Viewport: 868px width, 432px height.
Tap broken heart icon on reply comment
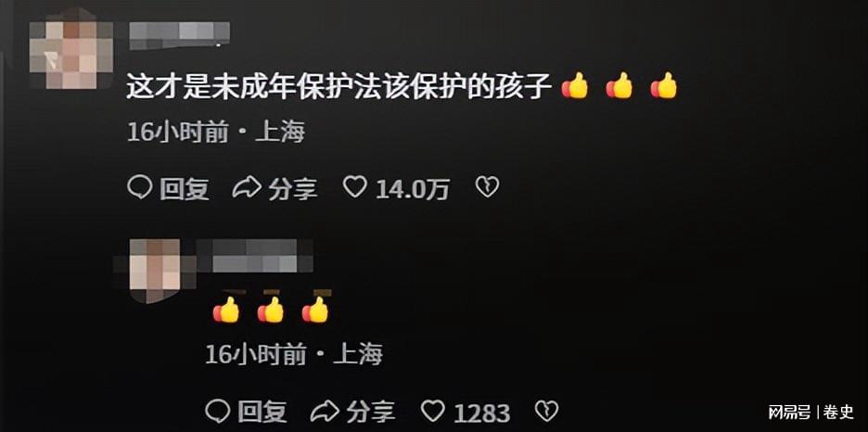546,411
